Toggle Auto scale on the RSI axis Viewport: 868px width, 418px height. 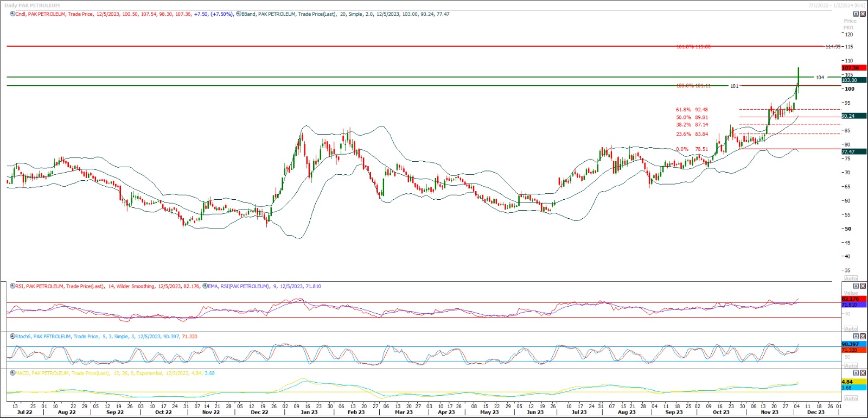(x=851, y=328)
